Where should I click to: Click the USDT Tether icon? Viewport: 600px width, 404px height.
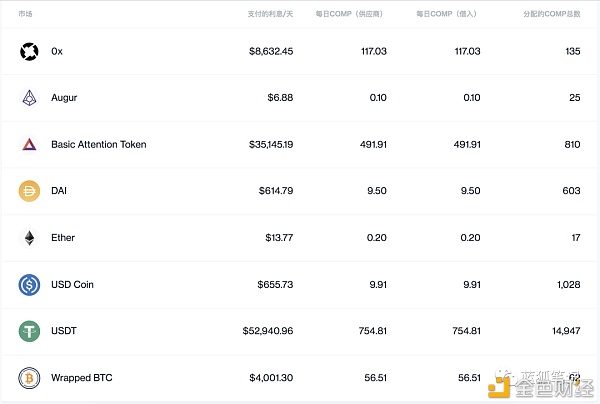pyautogui.click(x=29, y=331)
